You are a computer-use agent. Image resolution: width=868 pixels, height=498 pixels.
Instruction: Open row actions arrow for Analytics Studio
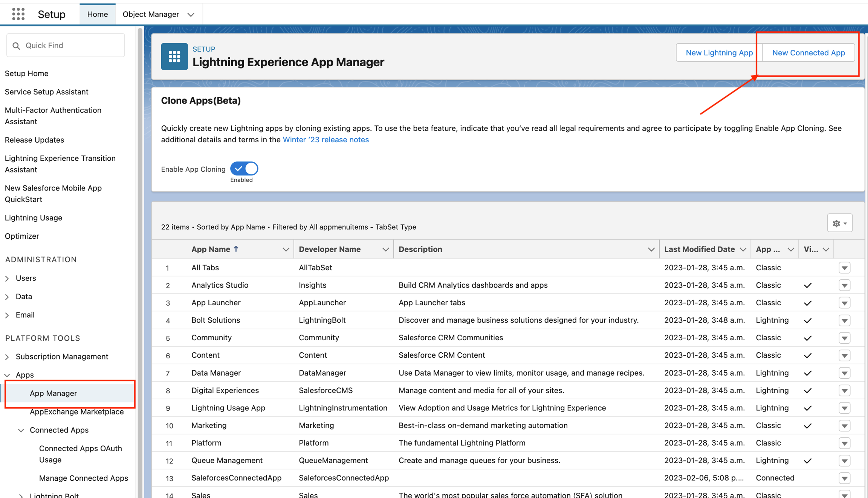click(x=844, y=285)
